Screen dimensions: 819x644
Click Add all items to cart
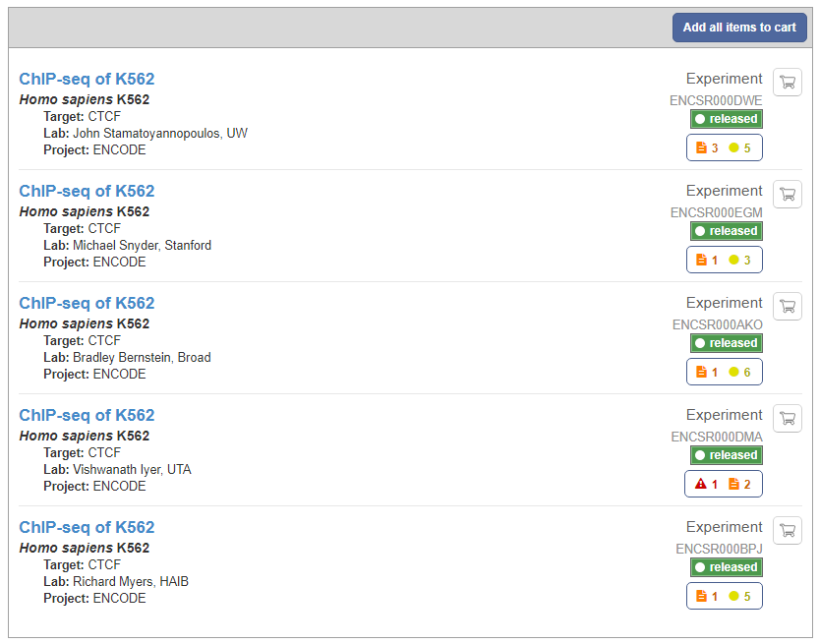pyautogui.click(x=739, y=28)
